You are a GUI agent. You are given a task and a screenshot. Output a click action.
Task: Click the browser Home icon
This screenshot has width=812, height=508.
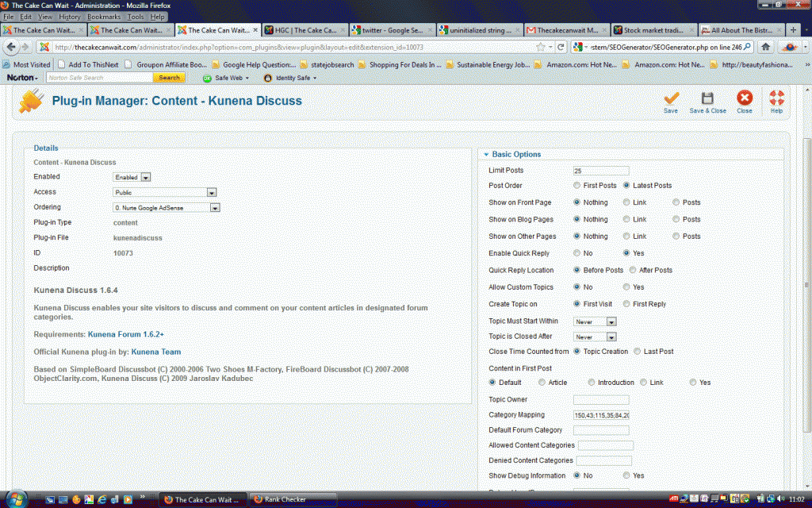pos(766,47)
